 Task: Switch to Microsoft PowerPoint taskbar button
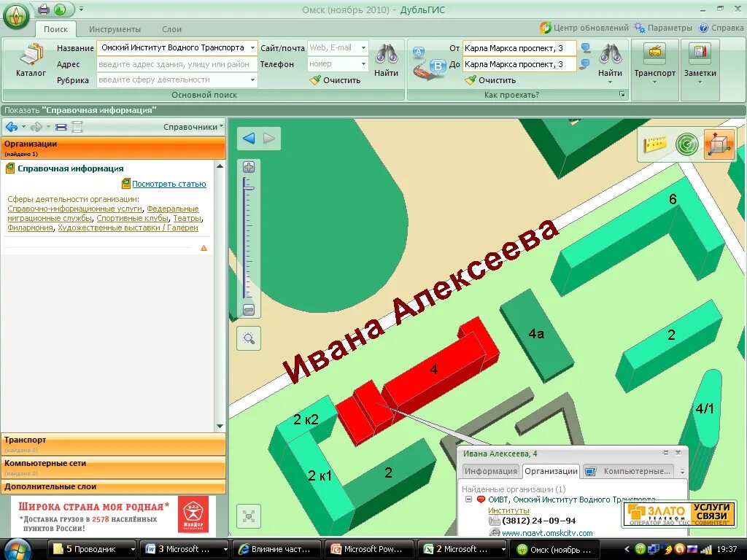coord(368,549)
